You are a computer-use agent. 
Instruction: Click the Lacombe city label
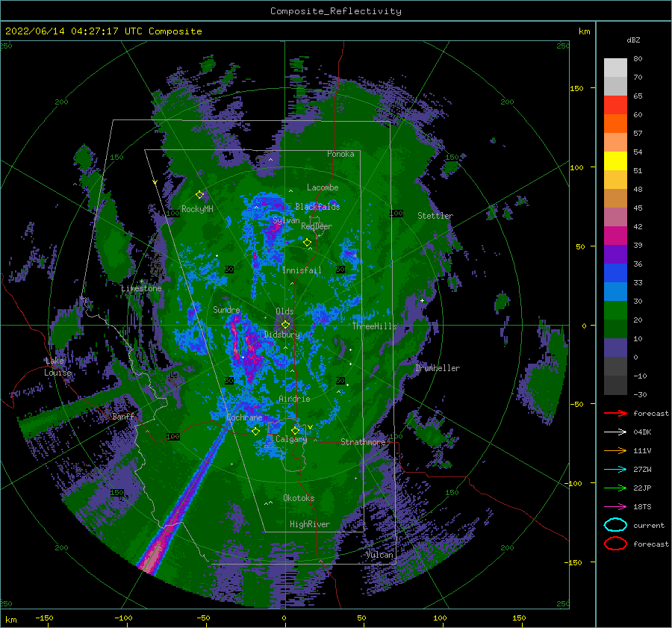pos(323,187)
